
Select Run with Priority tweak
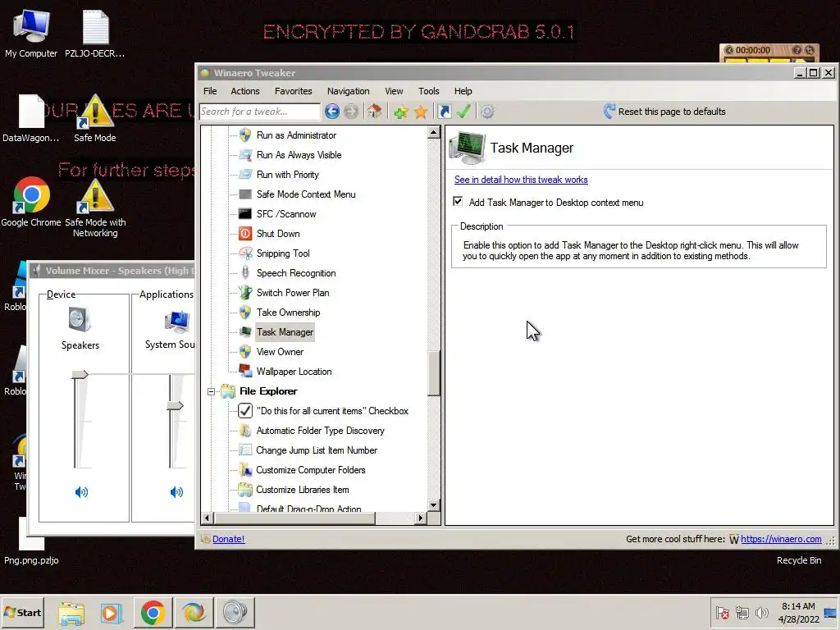click(x=288, y=175)
